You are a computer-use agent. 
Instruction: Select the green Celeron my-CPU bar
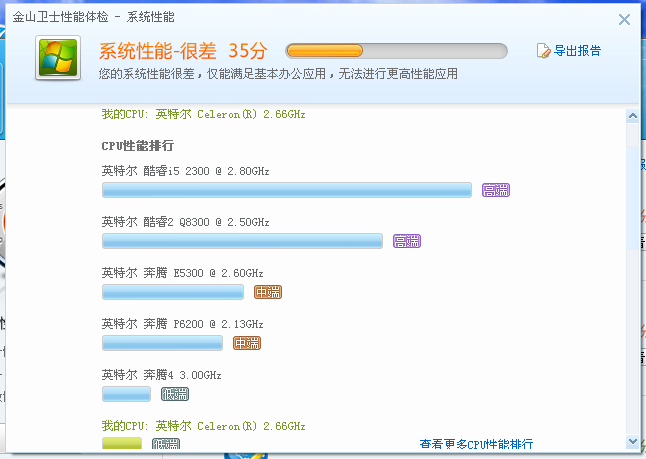pyautogui.click(x=122, y=443)
